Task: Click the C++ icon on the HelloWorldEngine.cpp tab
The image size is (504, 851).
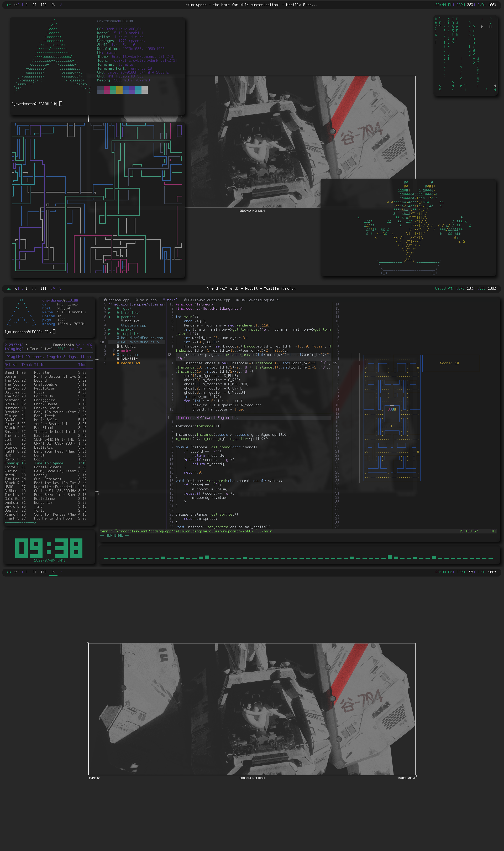Action: pyautogui.click(x=185, y=300)
